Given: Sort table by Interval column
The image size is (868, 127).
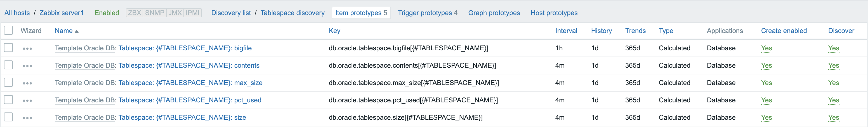Looking at the screenshot, I should coord(566,31).
